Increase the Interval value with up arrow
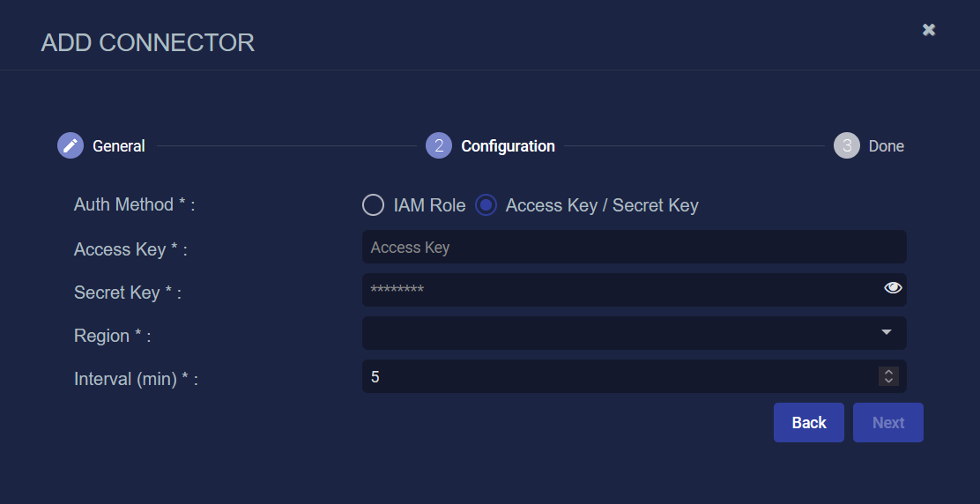The height and width of the screenshot is (504, 980). [x=888, y=372]
